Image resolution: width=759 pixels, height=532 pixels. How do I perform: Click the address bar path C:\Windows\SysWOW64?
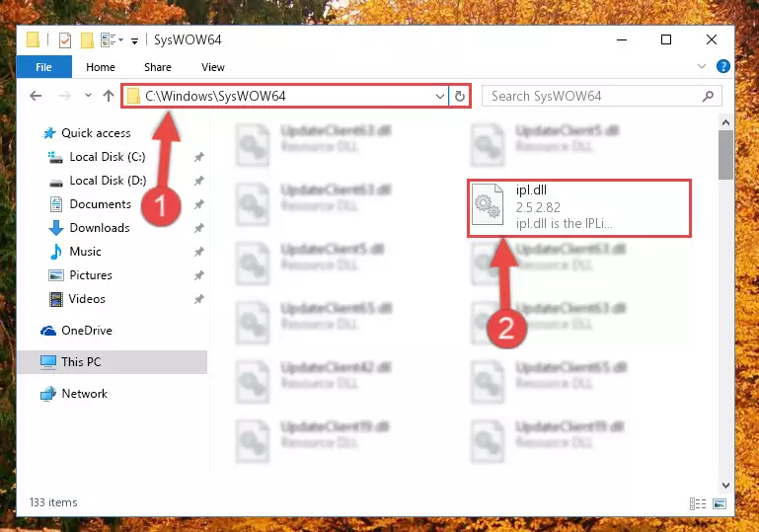(215, 96)
